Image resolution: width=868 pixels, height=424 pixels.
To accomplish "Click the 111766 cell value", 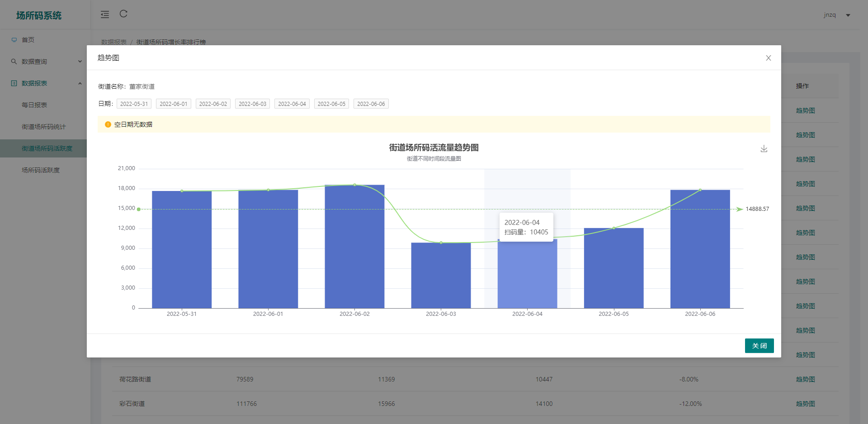I will click(246, 404).
